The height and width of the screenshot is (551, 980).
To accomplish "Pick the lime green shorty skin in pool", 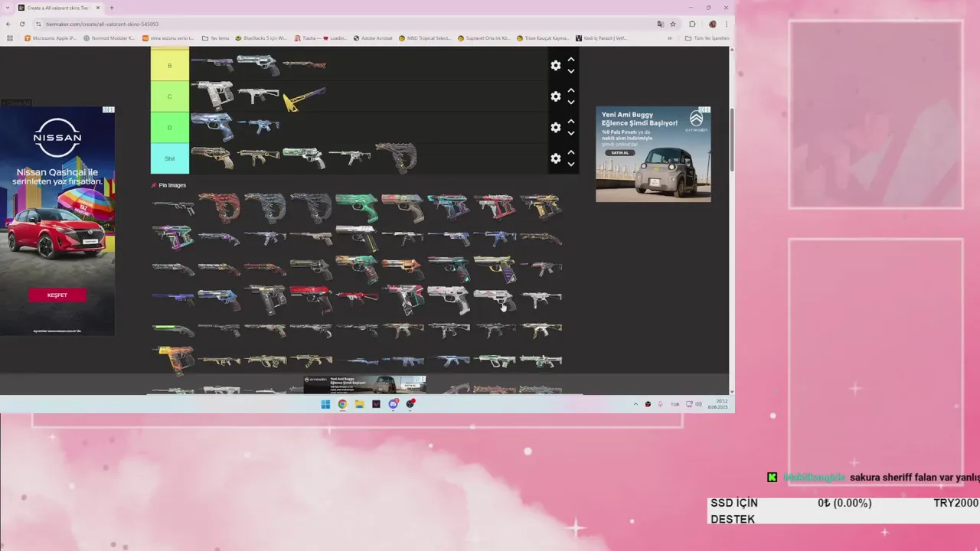I will pyautogui.click(x=173, y=330).
